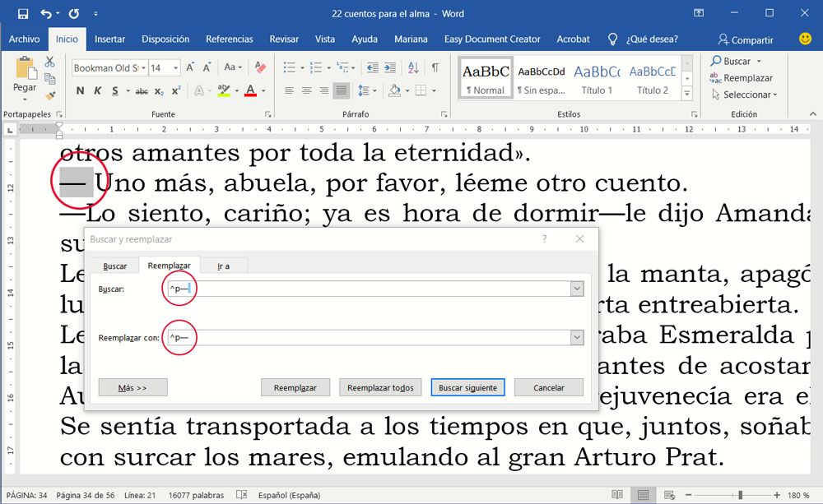This screenshot has width=823, height=504.
Task: Open the Change Case (Aa) dropdown
Action: [x=233, y=67]
